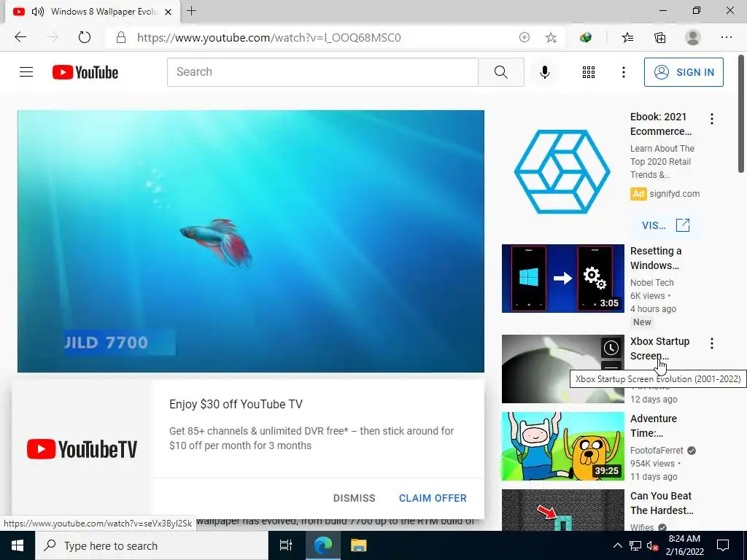The image size is (747, 560).
Task: Click the address bar plus-circle icon
Action: point(524,38)
